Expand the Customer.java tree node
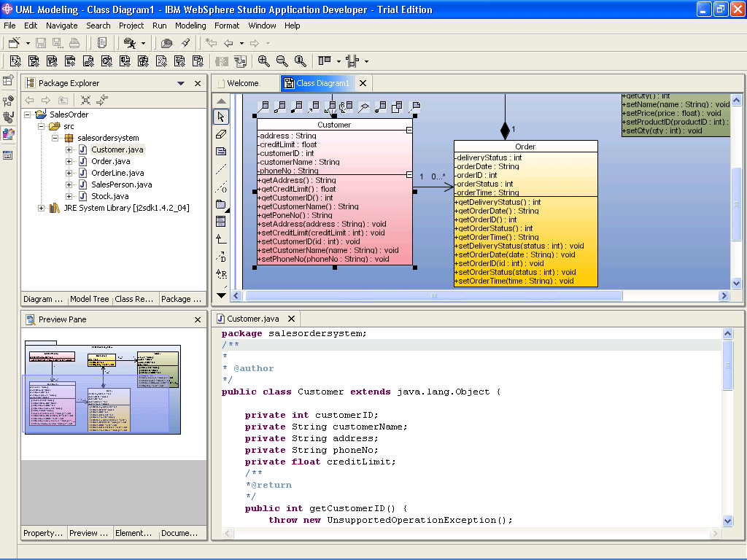The height and width of the screenshot is (560, 747). 69,149
